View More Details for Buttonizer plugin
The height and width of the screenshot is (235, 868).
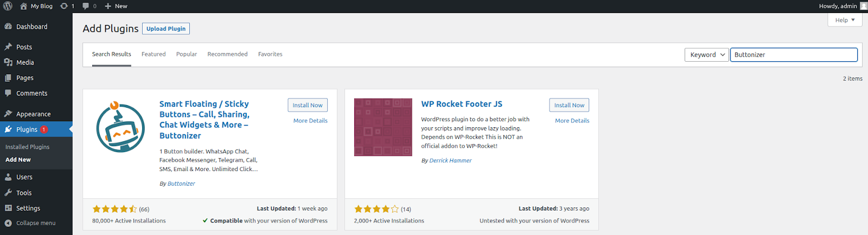310,121
